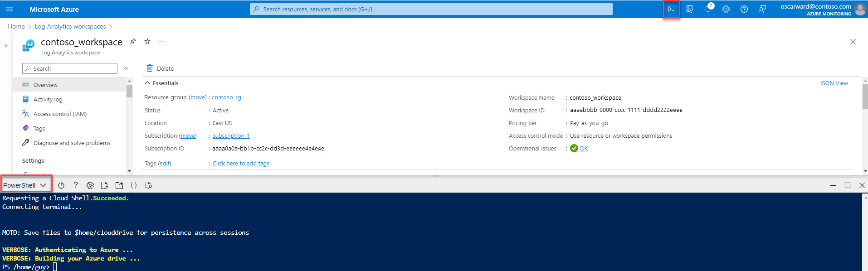Open the feedback icon in header
Screen dimensions: 868x271
[762, 9]
